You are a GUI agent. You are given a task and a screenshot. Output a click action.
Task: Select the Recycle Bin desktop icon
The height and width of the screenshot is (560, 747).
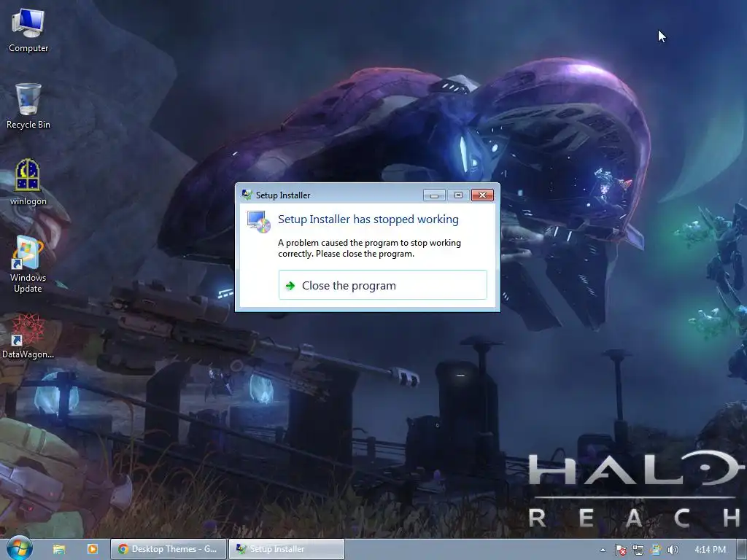pos(28,106)
